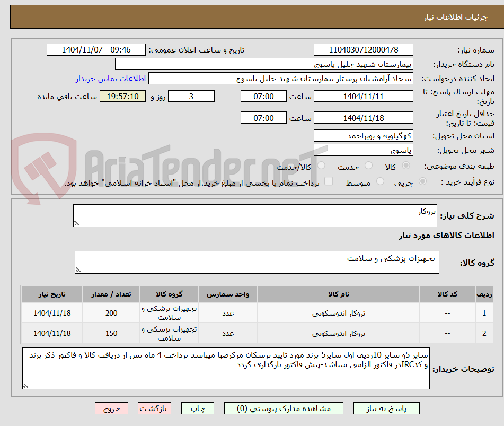Click the تعداد / مقدار column header
This screenshot has width=504, height=426.
click(x=111, y=294)
